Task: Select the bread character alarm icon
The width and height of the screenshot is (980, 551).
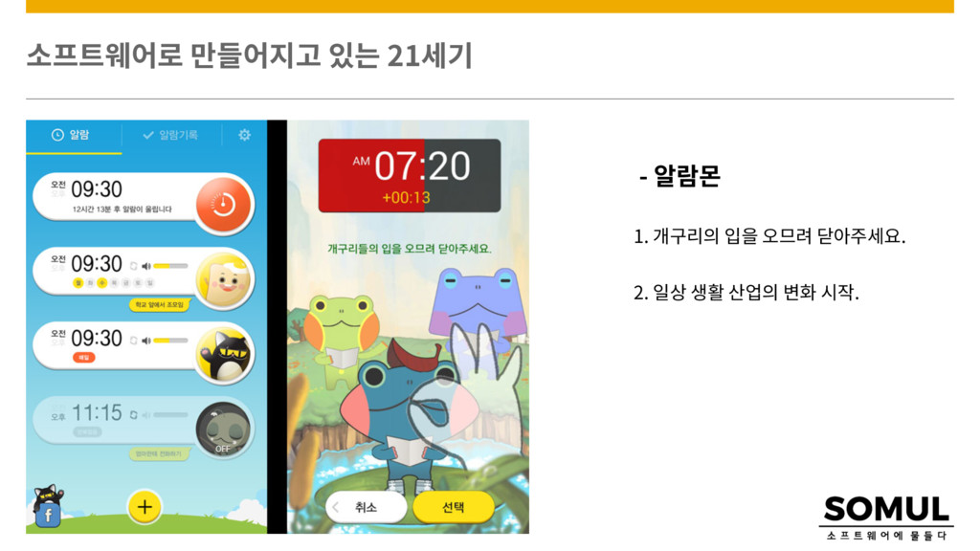Action: [x=224, y=280]
